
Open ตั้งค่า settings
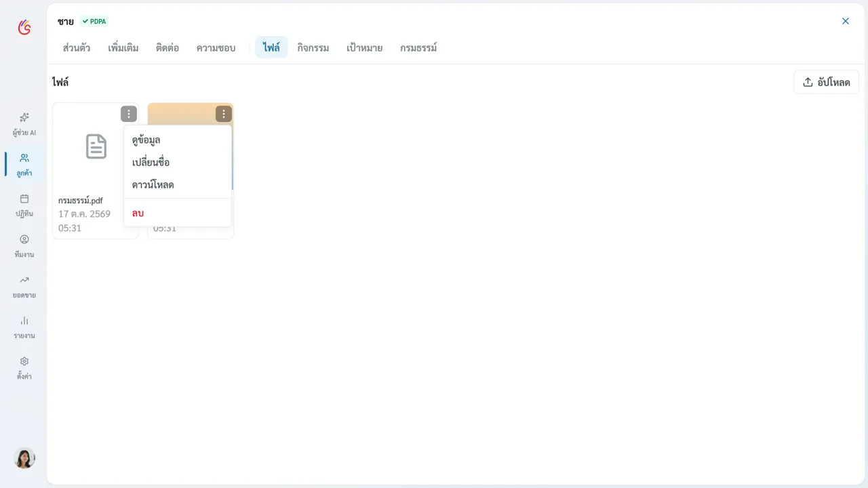pyautogui.click(x=24, y=368)
